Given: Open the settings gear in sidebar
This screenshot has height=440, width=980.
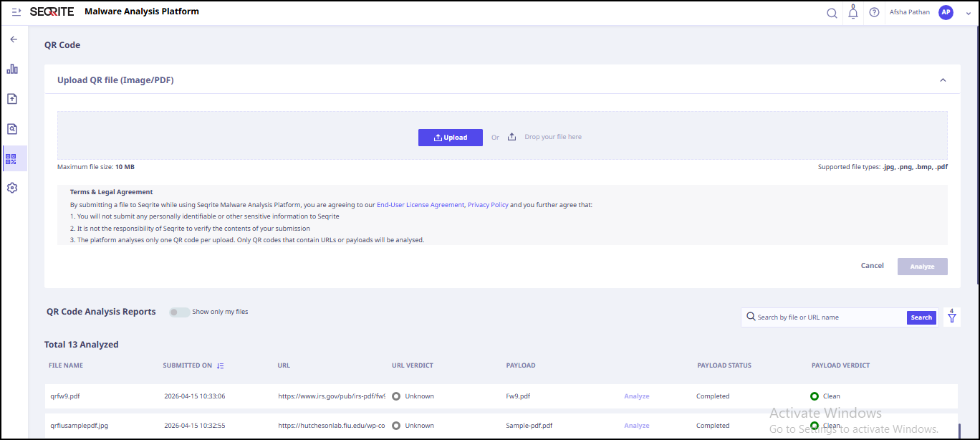Looking at the screenshot, I should click(12, 188).
